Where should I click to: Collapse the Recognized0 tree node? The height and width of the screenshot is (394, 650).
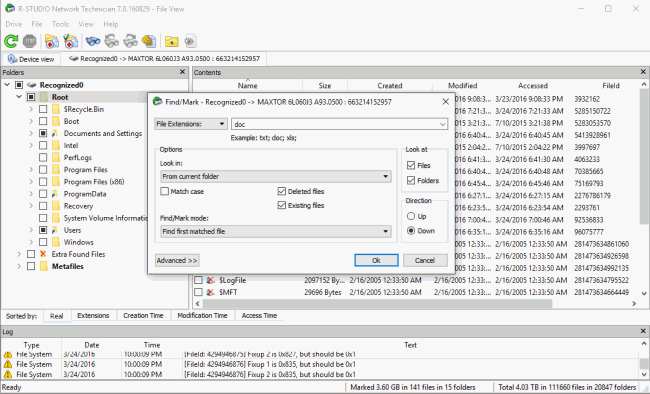click(x=7, y=85)
